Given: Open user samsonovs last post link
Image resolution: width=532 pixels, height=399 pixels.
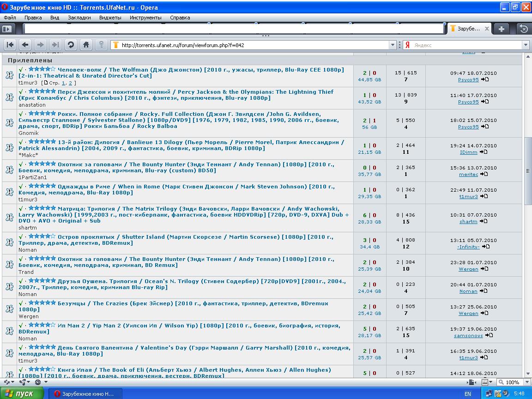Looking at the screenshot, I should [468, 336].
